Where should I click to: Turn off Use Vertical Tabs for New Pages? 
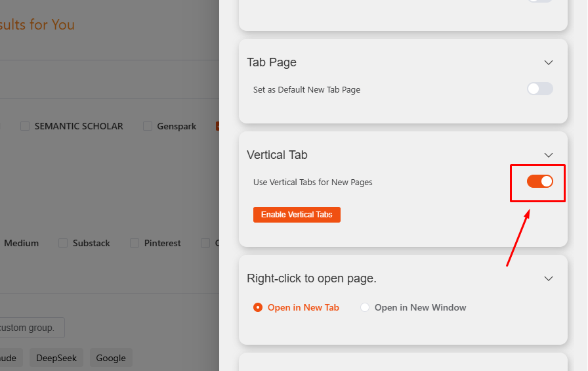click(x=540, y=182)
